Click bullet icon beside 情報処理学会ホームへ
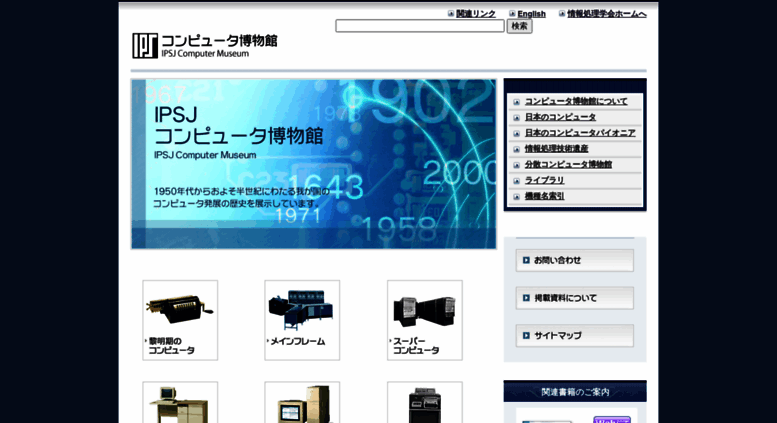 coord(561,14)
